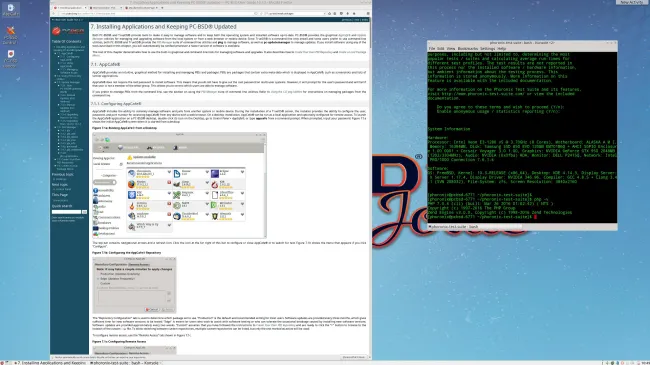Open the AppCafe desktop icon

click(x=10, y=10)
